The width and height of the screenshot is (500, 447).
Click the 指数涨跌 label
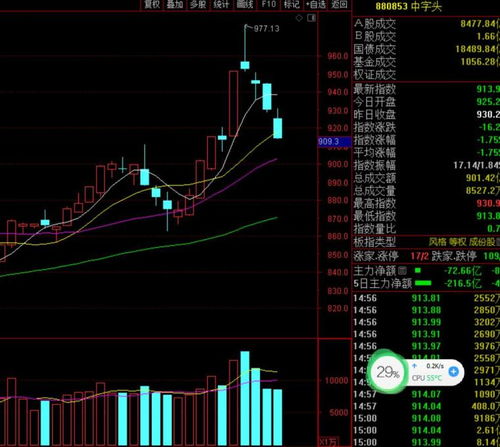coord(375,127)
